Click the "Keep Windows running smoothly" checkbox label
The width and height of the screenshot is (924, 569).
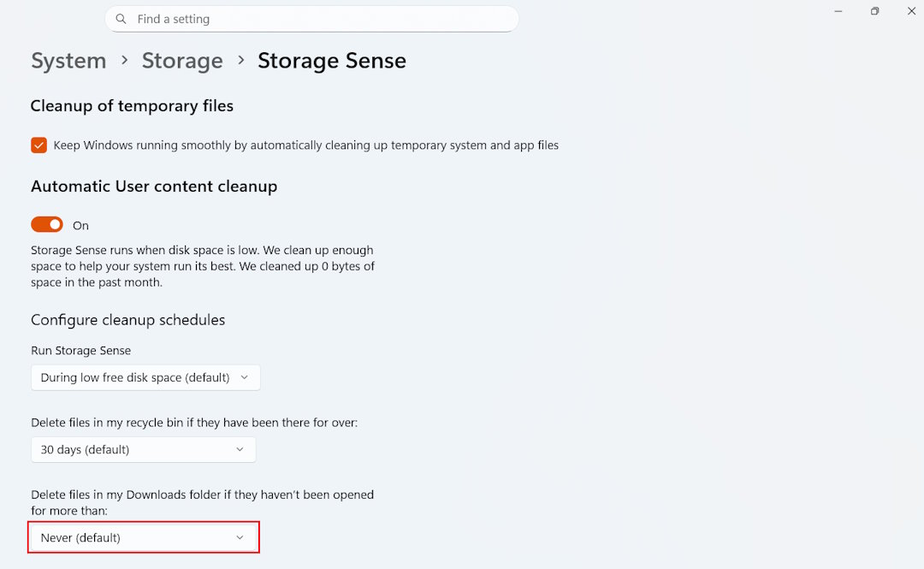(305, 145)
